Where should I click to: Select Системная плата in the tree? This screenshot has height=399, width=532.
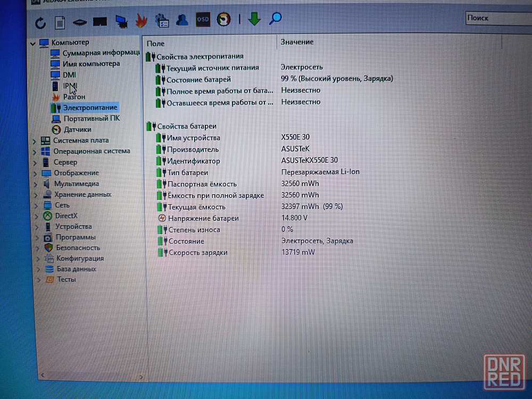(x=81, y=140)
